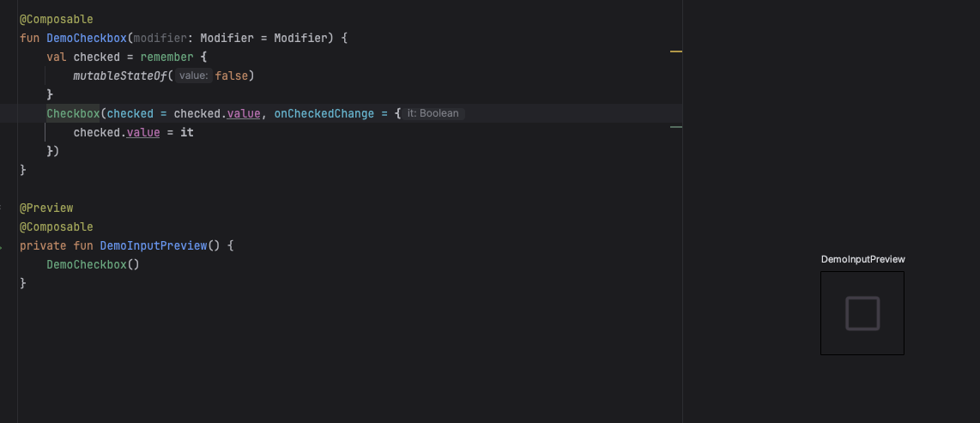Click the topmost @Composable annotation
Image resolution: width=980 pixels, height=423 pixels.
point(57,19)
